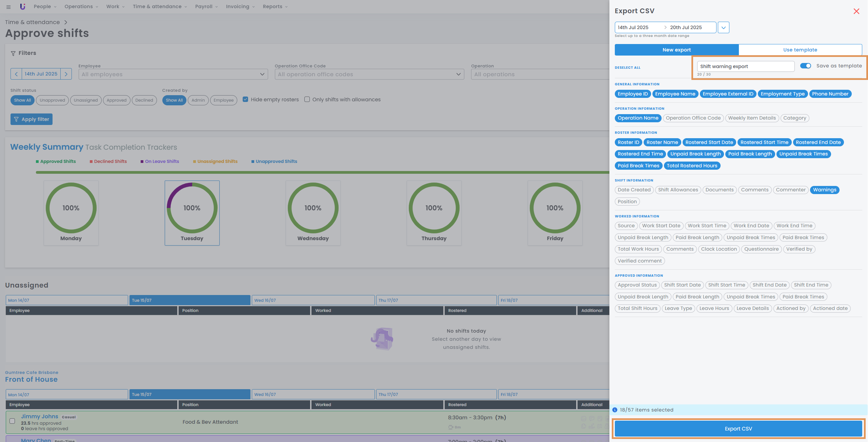Viewport: 868px width, 442px height.
Task: Click the Export CSV button
Action: click(738, 428)
